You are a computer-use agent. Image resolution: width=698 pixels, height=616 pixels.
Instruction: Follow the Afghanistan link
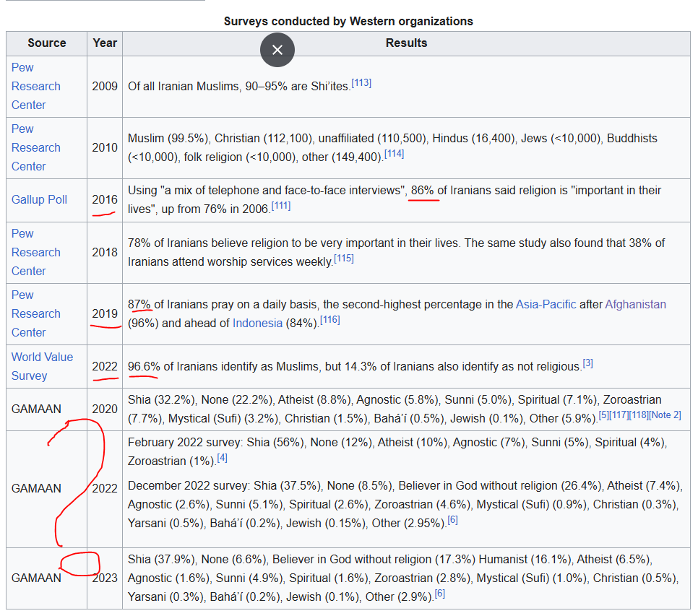[x=635, y=305]
